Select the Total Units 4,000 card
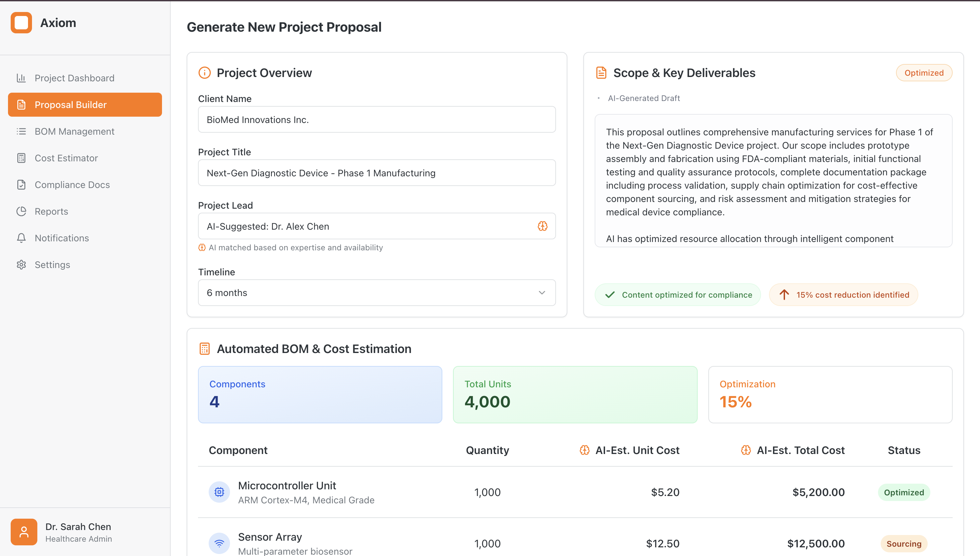 [575, 395]
